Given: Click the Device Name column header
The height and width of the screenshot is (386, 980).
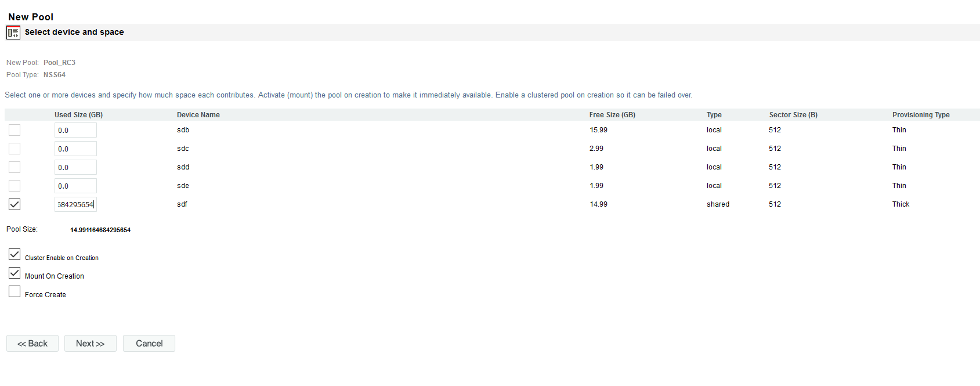Looking at the screenshot, I should (x=198, y=115).
